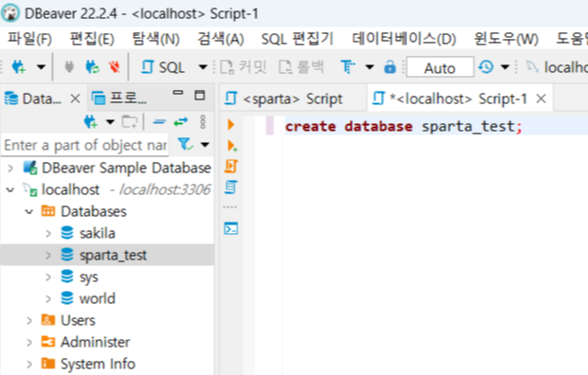The width and height of the screenshot is (588, 375).
Task: Open the SQL 편집기 menu
Action: [297, 39]
